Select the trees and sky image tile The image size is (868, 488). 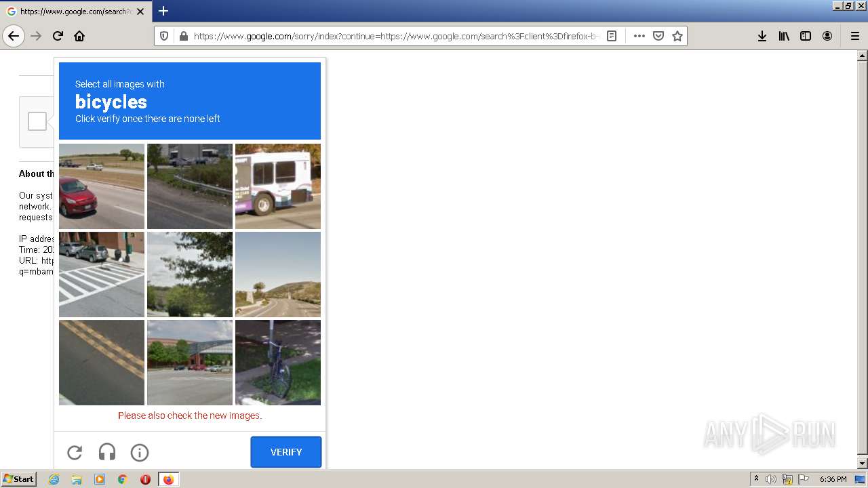pos(190,274)
